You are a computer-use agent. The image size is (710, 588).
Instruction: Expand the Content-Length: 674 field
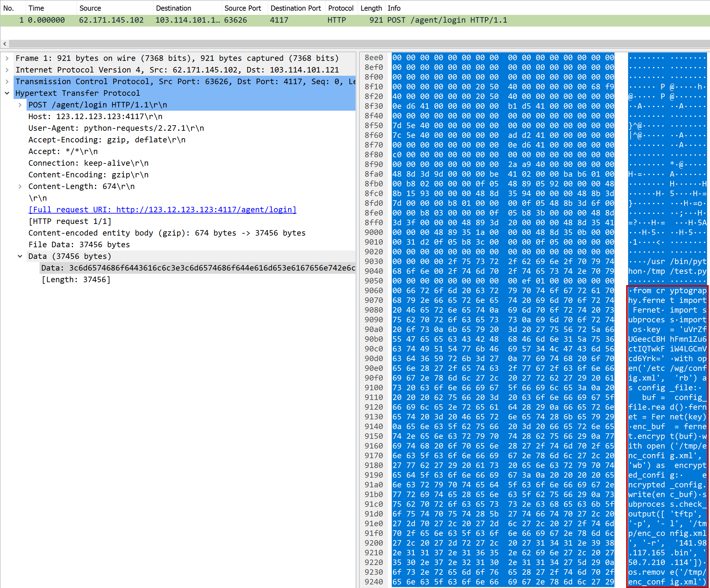coord(20,186)
